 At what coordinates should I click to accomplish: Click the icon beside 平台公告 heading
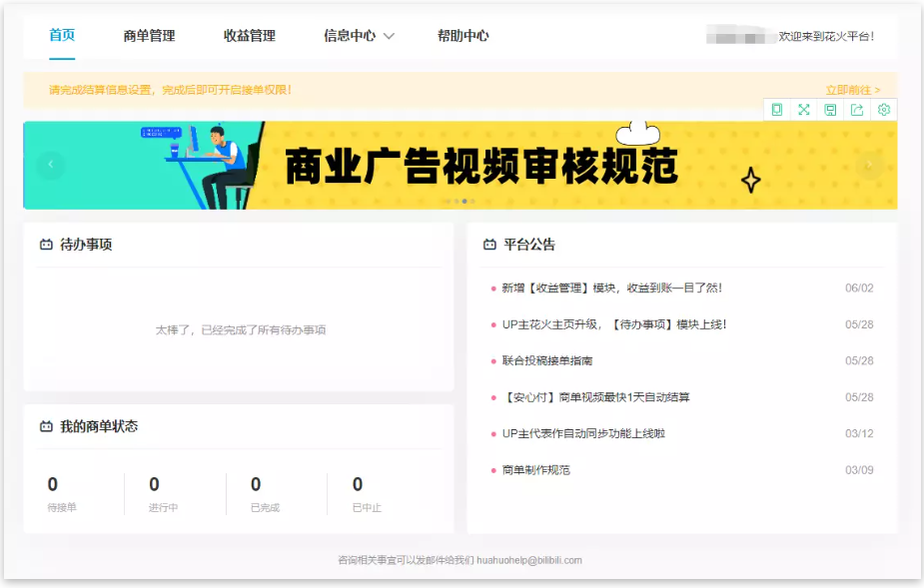[489, 245]
